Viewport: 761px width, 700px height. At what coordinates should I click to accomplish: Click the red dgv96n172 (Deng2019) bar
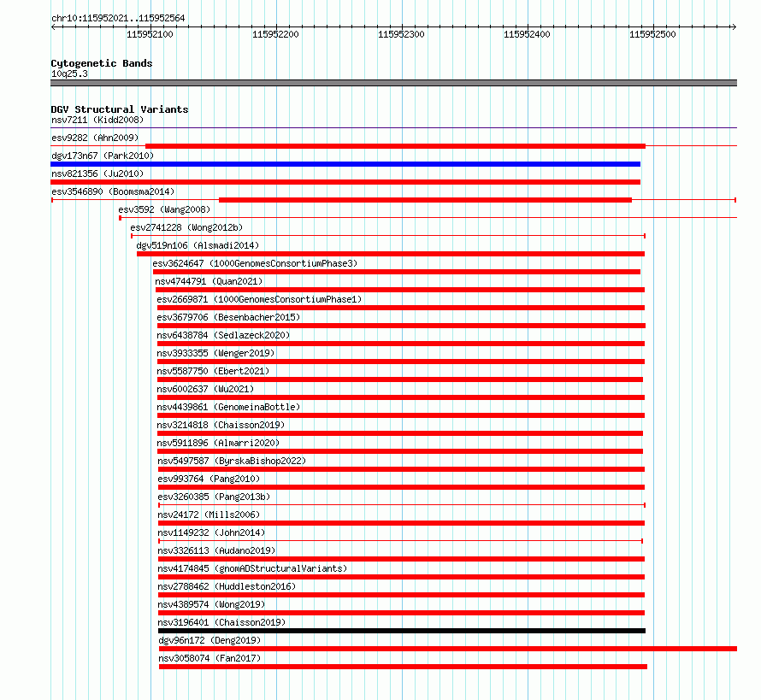[448, 649]
